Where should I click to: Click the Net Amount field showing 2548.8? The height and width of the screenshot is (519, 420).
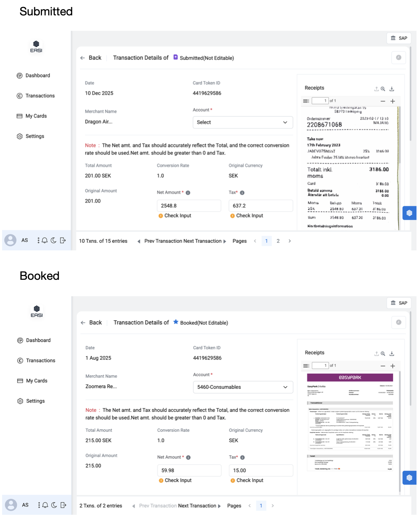click(189, 206)
